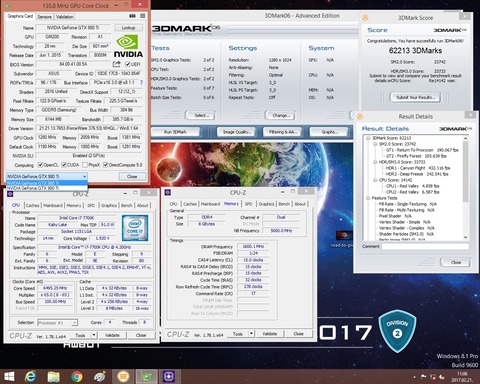Click the GPU-Z title bar app icon
Viewport: 480px width, 384px height.
point(8,6)
